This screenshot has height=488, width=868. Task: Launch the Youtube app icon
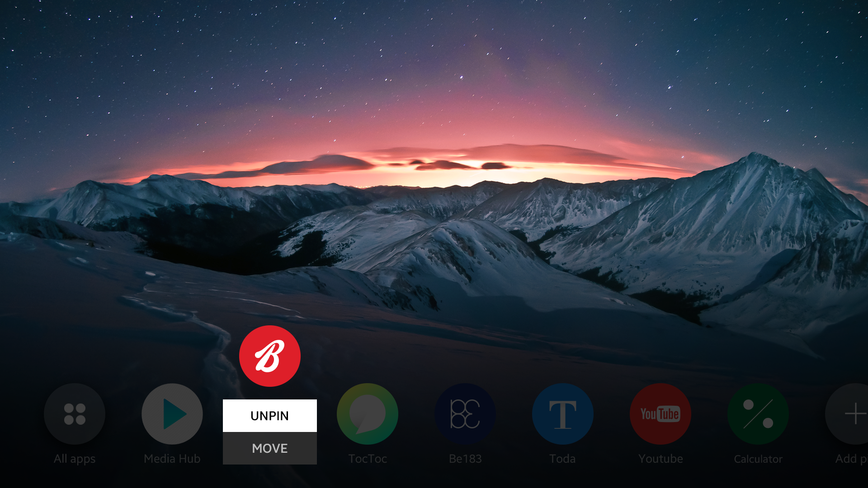[660, 413]
